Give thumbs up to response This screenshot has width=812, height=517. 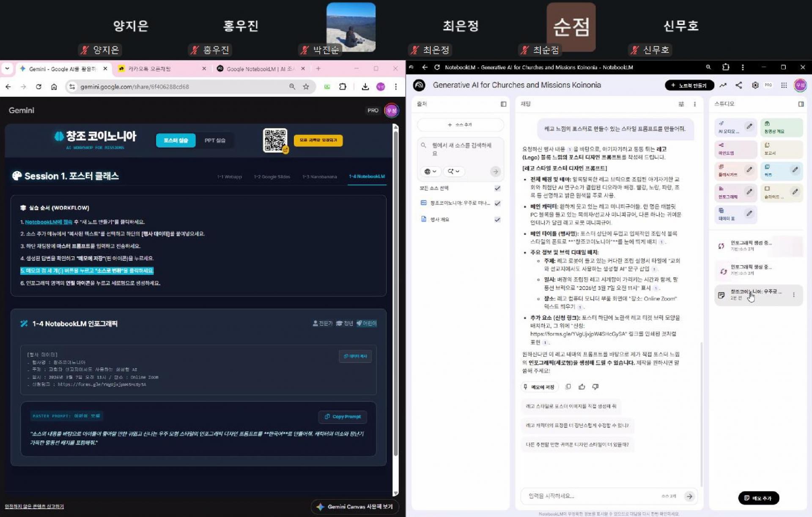tap(582, 387)
